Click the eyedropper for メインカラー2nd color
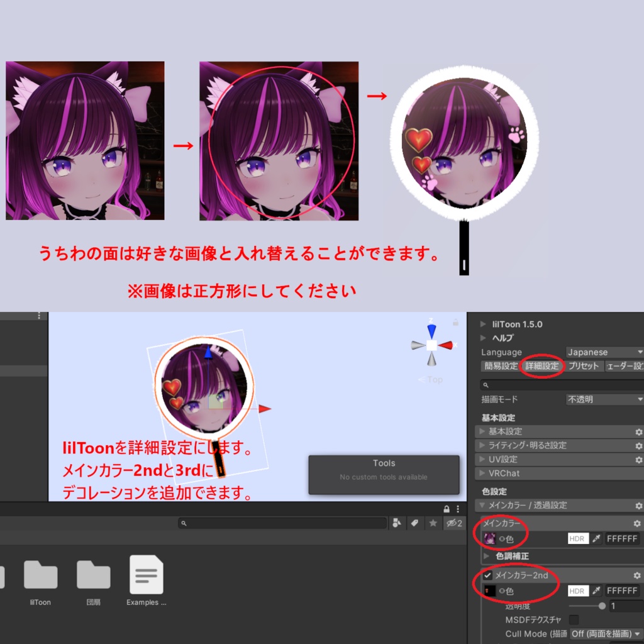The height and width of the screenshot is (644, 644). pyautogui.click(x=596, y=591)
